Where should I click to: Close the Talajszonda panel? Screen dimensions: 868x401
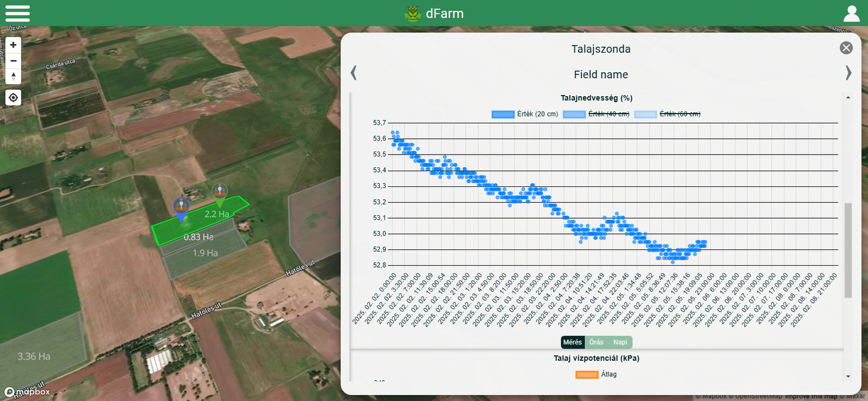(846, 48)
